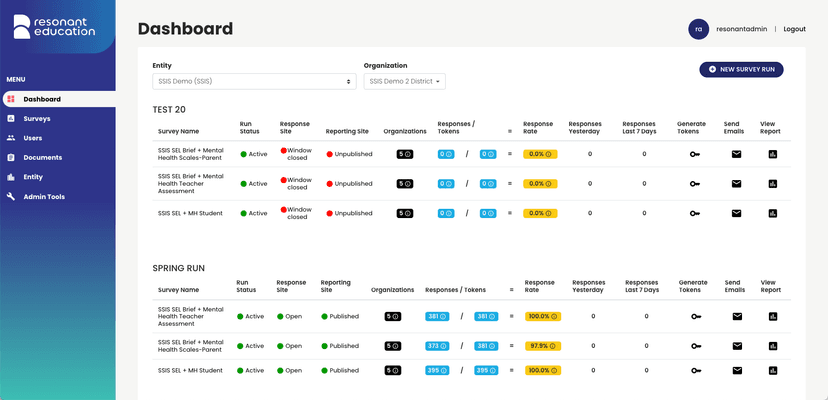Image resolution: width=828 pixels, height=400 pixels.
Task: Click organizations badge for Spring Run Scales-Parent
Action: click(x=392, y=346)
